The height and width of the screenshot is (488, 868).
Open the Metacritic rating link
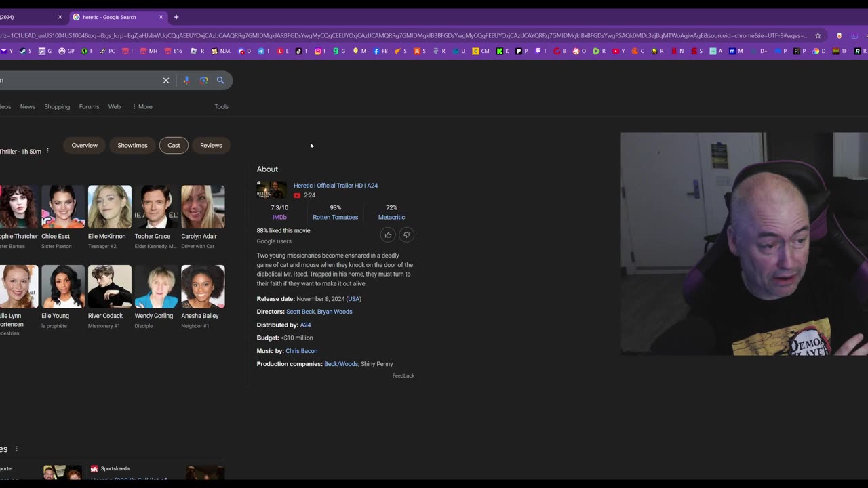click(x=391, y=217)
